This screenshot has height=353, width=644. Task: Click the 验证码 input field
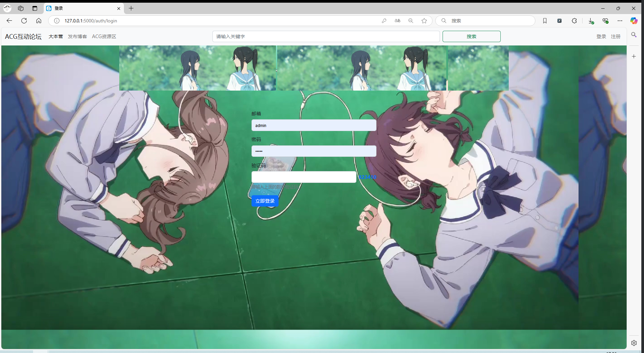pyautogui.click(x=304, y=177)
